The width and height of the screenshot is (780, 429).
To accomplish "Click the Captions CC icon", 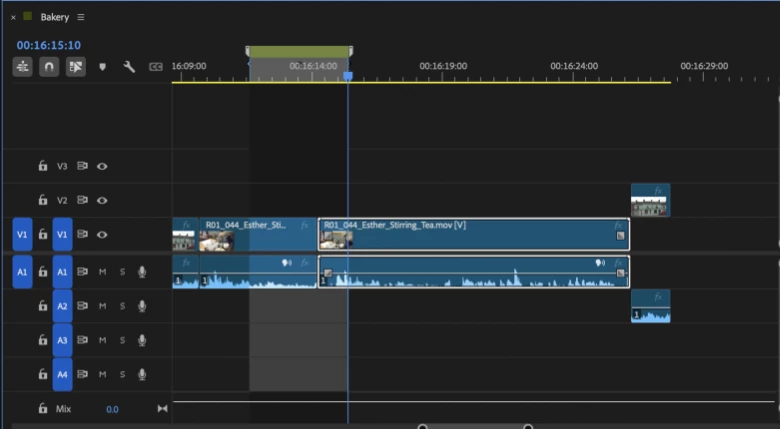I will [x=156, y=67].
